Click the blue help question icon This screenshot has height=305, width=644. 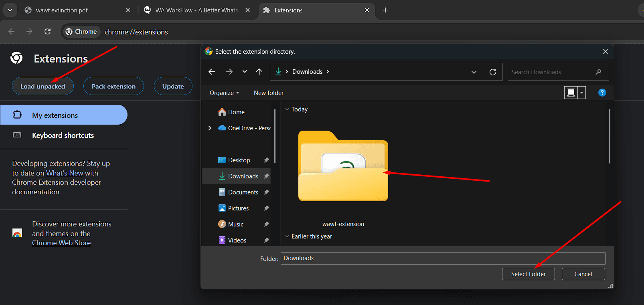[x=602, y=93]
